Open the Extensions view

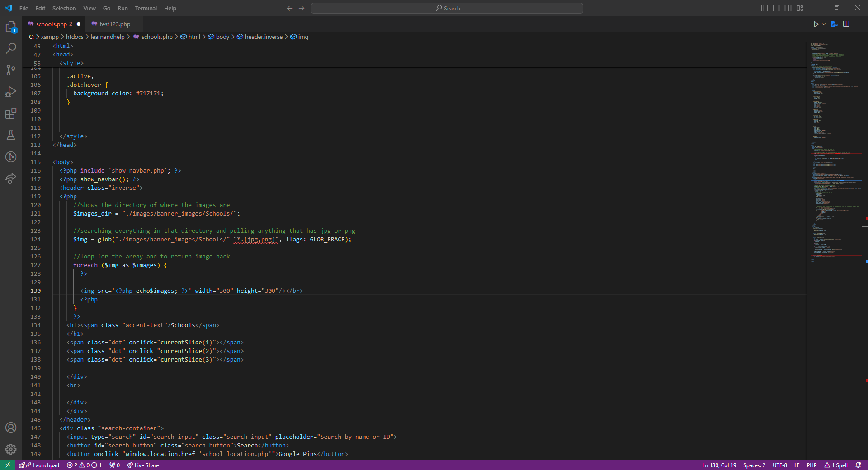(11, 113)
